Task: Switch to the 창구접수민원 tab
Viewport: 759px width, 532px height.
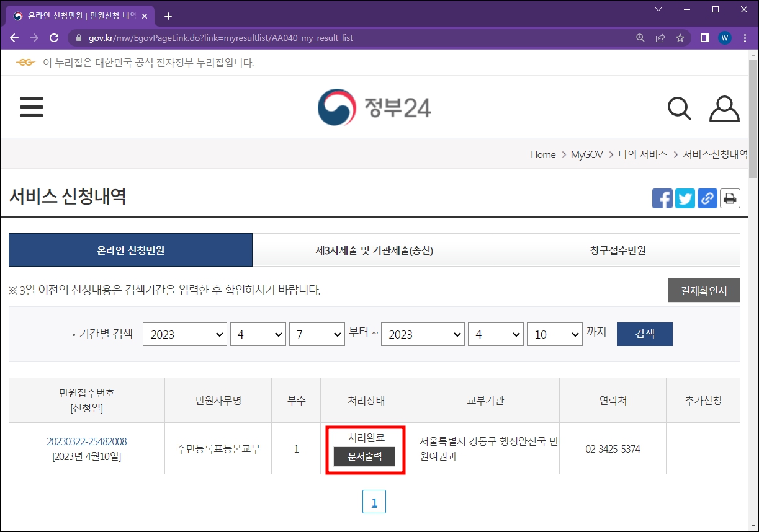Action: pyautogui.click(x=618, y=249)
